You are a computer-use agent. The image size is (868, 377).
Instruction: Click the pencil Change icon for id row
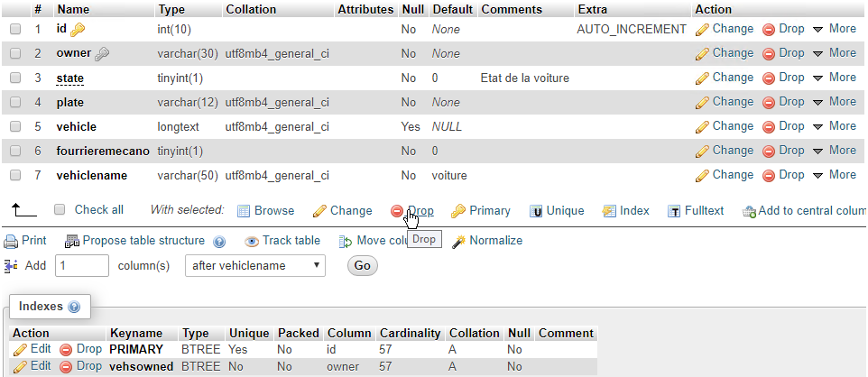703,29
